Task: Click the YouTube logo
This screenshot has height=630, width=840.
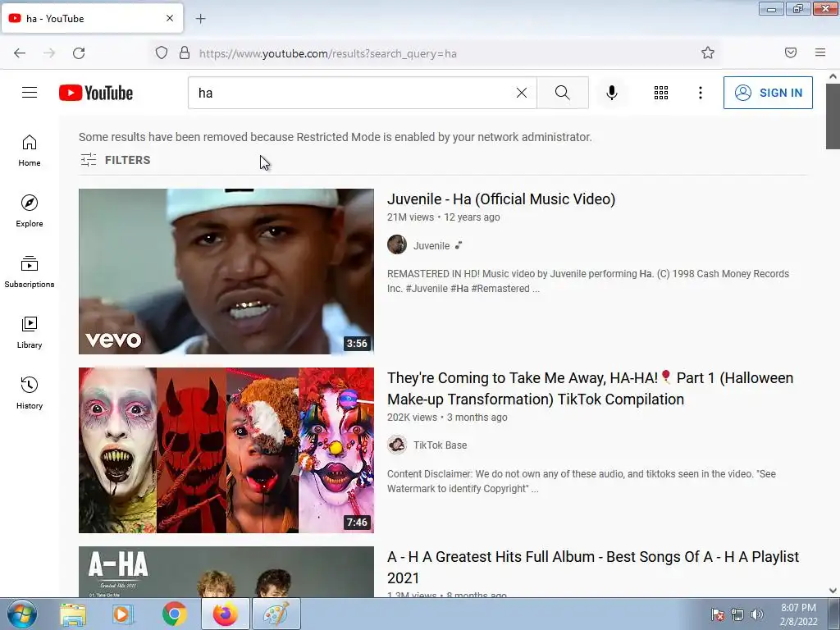Action: point(96,93)
